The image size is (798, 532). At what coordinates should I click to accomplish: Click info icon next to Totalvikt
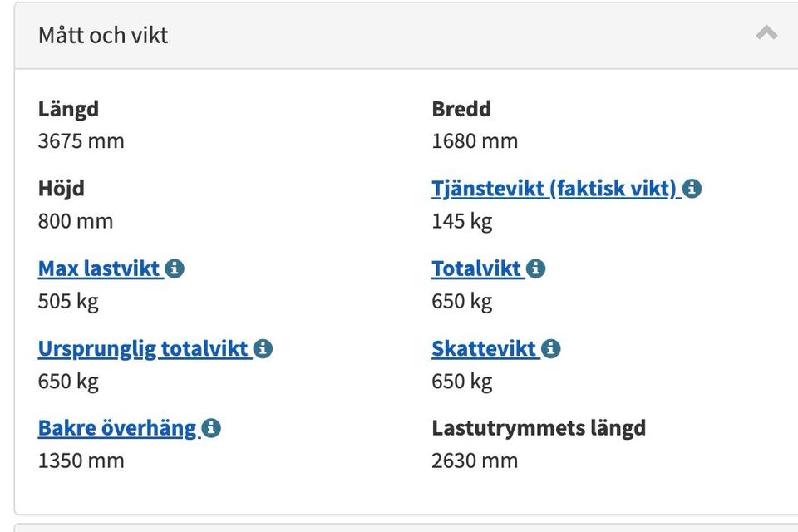click(536, 268)
